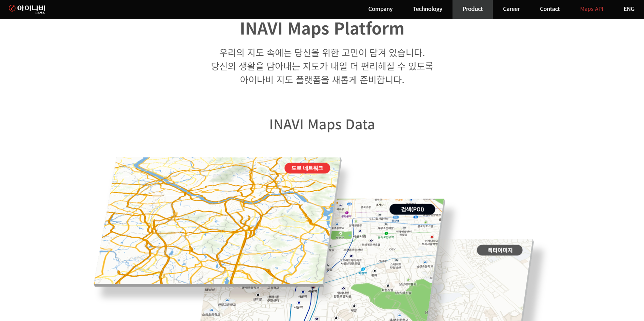The width and height of the screenshot is (644, 321).
Task: Click the 검색(POI) label on the middle map
Action: [x=413, y=209]
